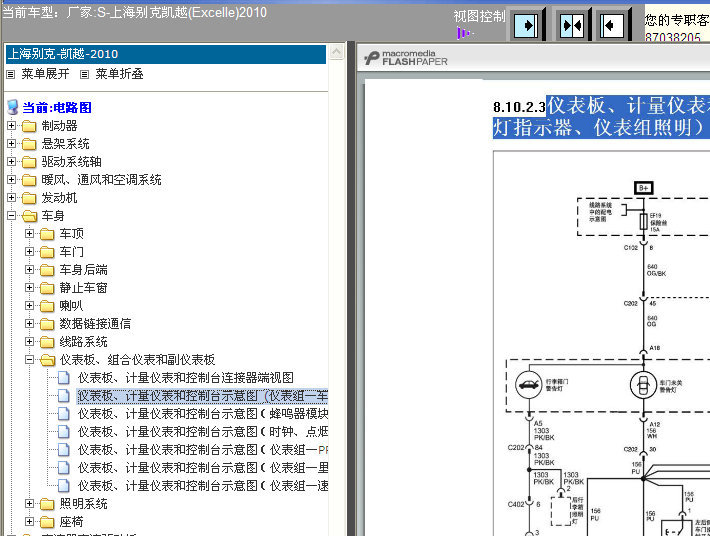Select the 线路系统 folder label
Viewport: 710px width, 536px height.
point(83,342)
